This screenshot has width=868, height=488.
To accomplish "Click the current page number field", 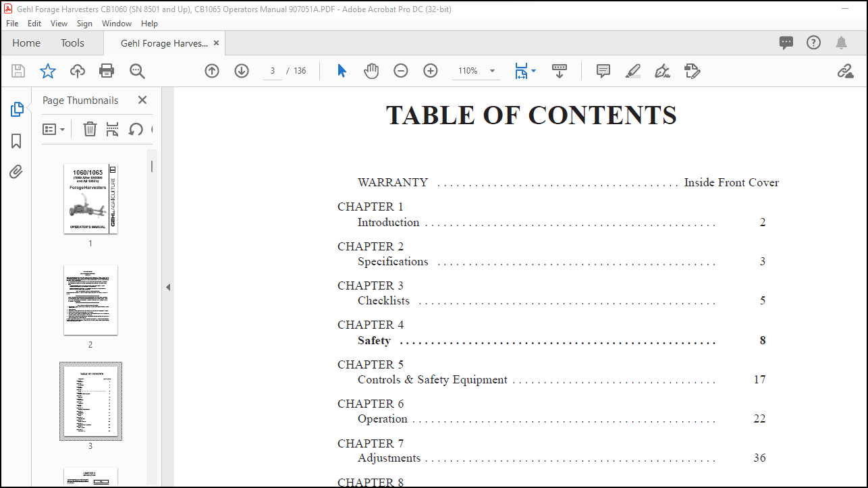I will 273,71.
